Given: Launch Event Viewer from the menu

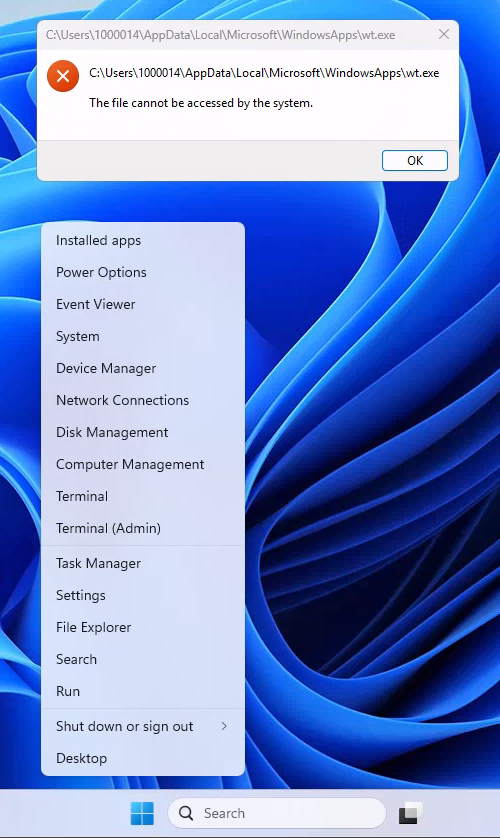Looking at the screenshot, I should point(143,305).
